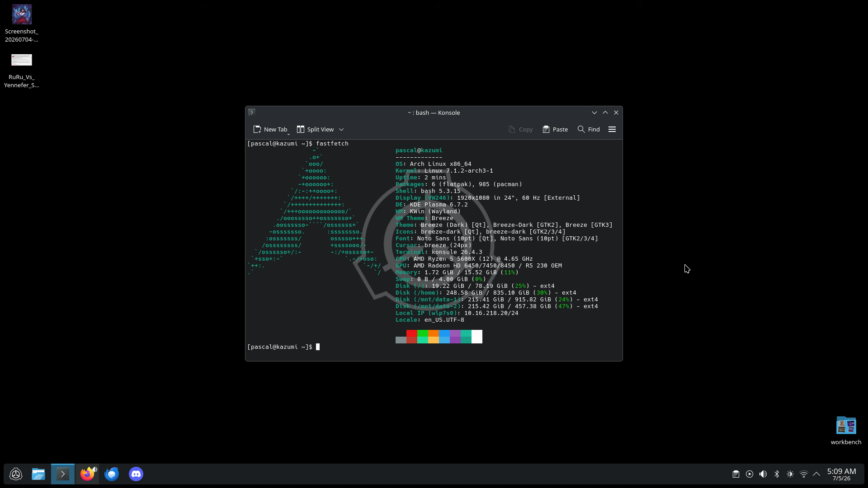Image resolution: width=868 pixels, height=488 pixels.
Task: Click the 'DE: KDE Plasma 6.7.2' line
Action: (431, 205)
